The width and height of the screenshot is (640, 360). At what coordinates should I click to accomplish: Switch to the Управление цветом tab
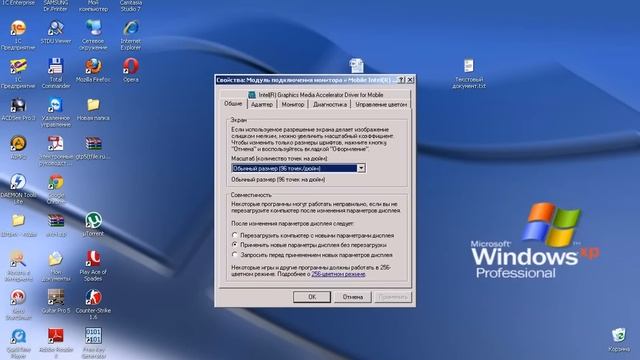click(381, 104)
